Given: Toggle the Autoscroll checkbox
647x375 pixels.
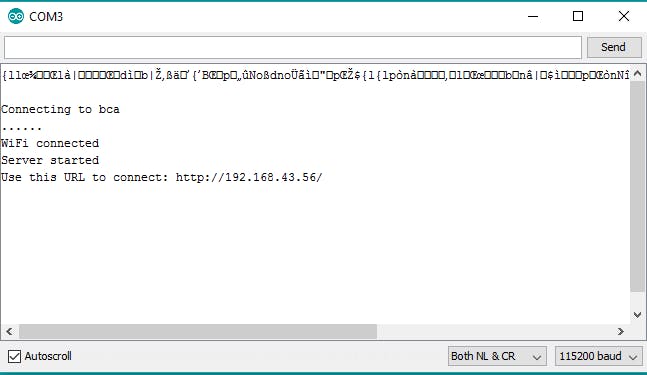Looking at the screenshot, I should click(x=14, y=356).
